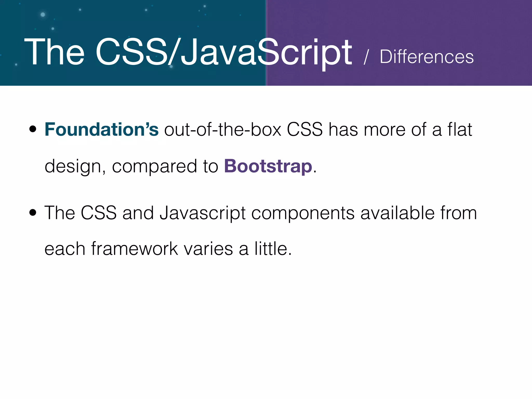Click the phrase "out-of-the-box" in first bullet
Viewport: 532px width, 399px height.
pyautogui.click(x=223, y=129)
